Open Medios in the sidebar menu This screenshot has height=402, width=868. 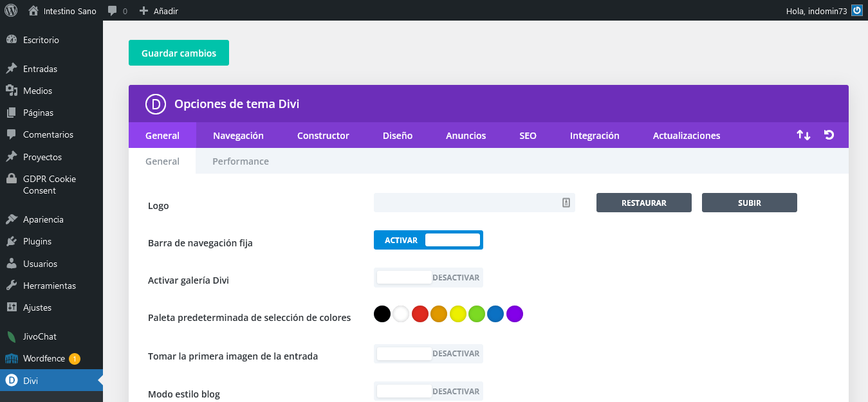point(37,91)
